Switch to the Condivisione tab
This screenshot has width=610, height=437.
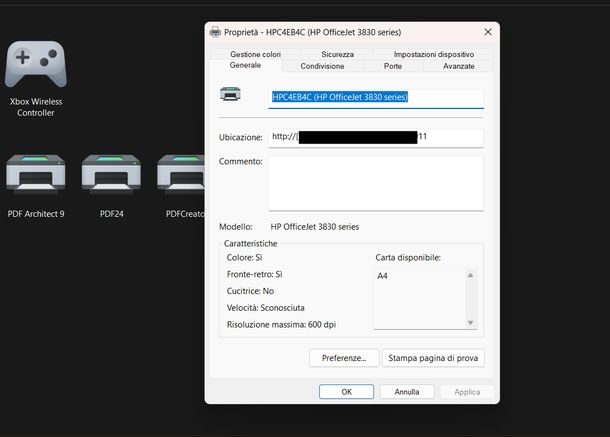coord(322,66)
